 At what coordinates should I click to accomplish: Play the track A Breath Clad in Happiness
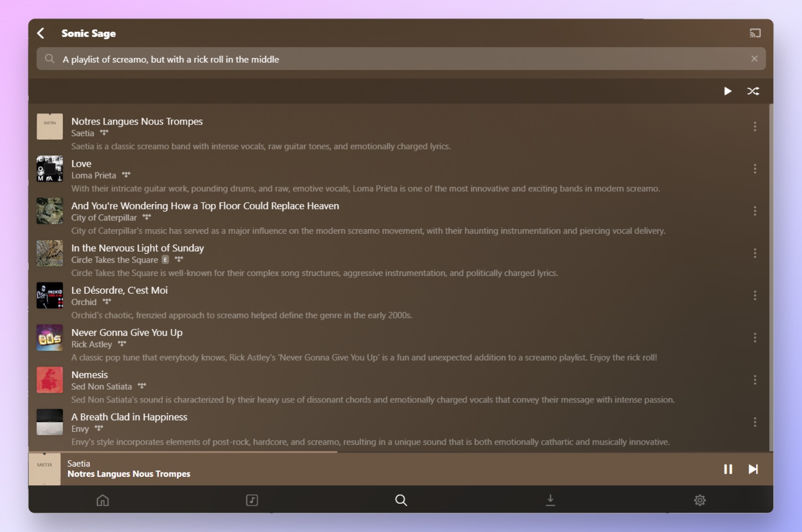coord(129,417)
